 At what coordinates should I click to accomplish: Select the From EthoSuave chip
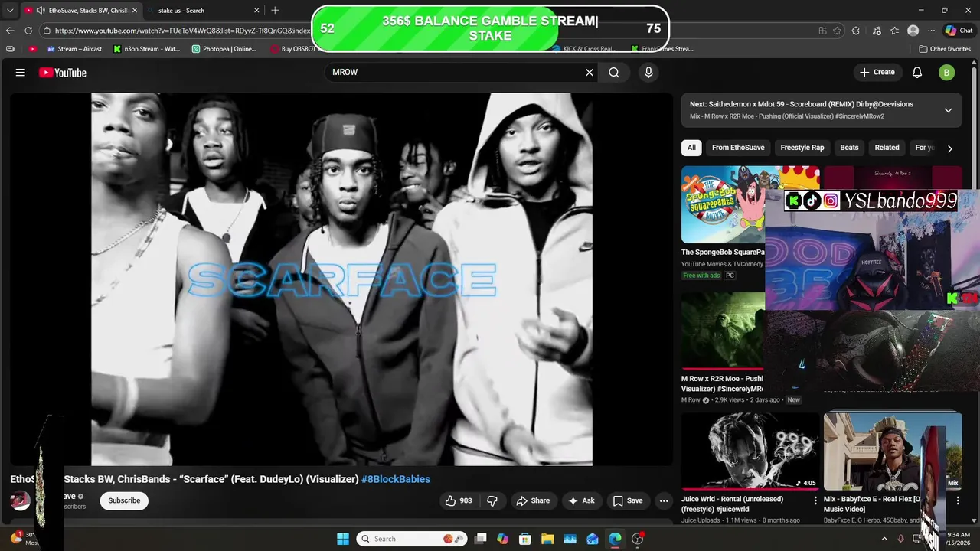click(738, 148)
